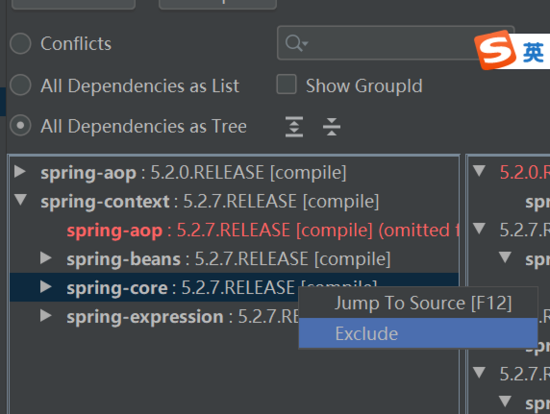The height and width of the screenshot is (414, 550).
Task: Click the Conflicts label text
Action: 76,44
